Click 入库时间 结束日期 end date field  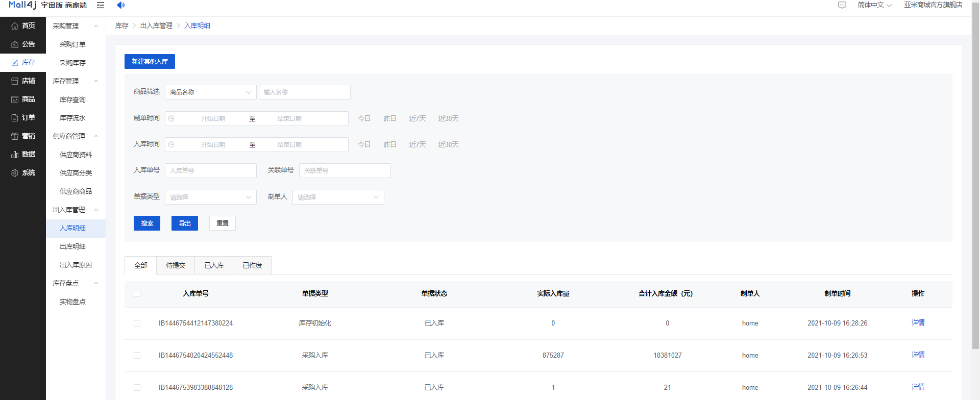289,144
